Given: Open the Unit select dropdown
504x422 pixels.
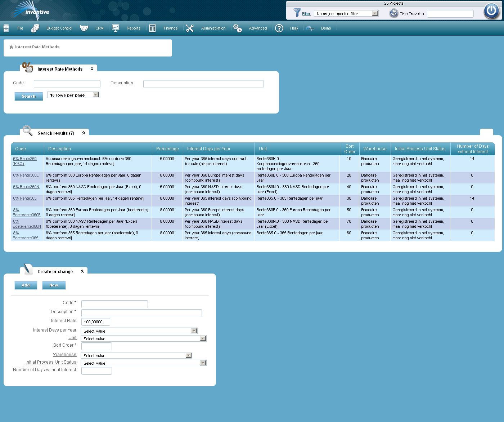Looking at the screenshot, I should pyautogui.click(x=144, y=338).
